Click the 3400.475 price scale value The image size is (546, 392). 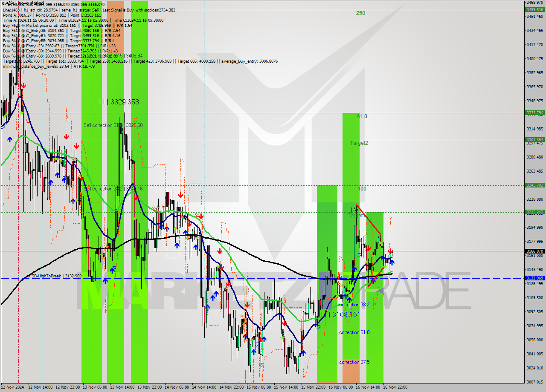pyautogui.click(x=534, y=58)
